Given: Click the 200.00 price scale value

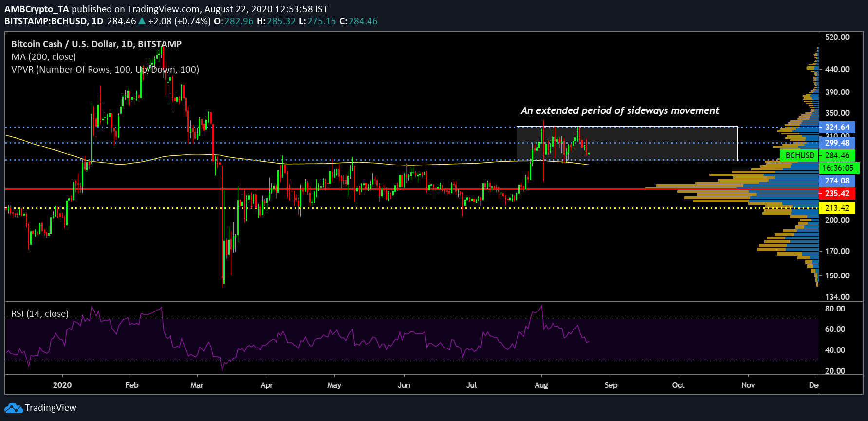Looking at the screenshot, I should coord(837,220).
